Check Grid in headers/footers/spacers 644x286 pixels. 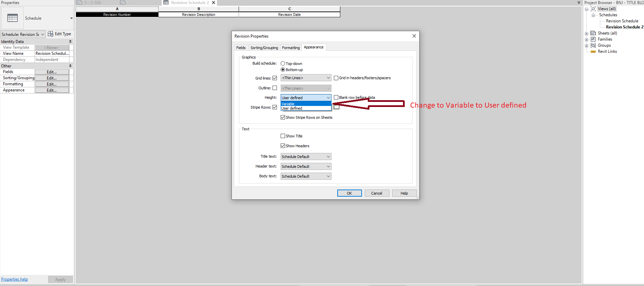tap(336, 78)
